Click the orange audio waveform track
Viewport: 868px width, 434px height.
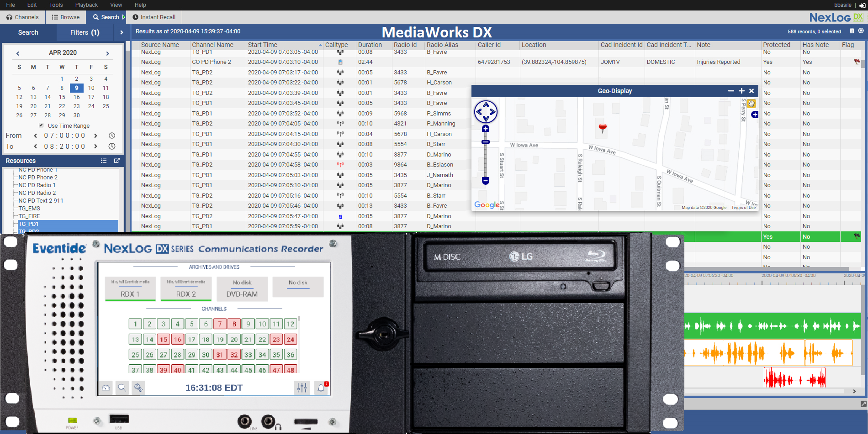(768, 353)
